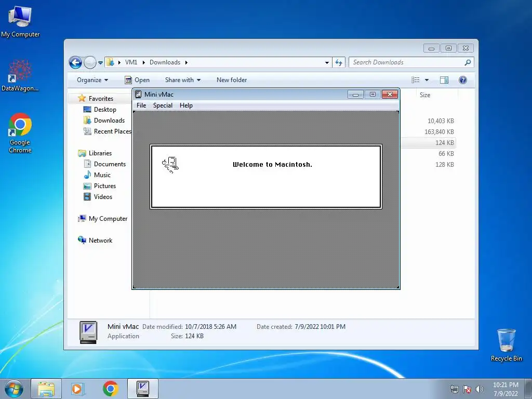Click the change view icon
The height and width of the screenshot is (399, 532).
coord(416,80)
